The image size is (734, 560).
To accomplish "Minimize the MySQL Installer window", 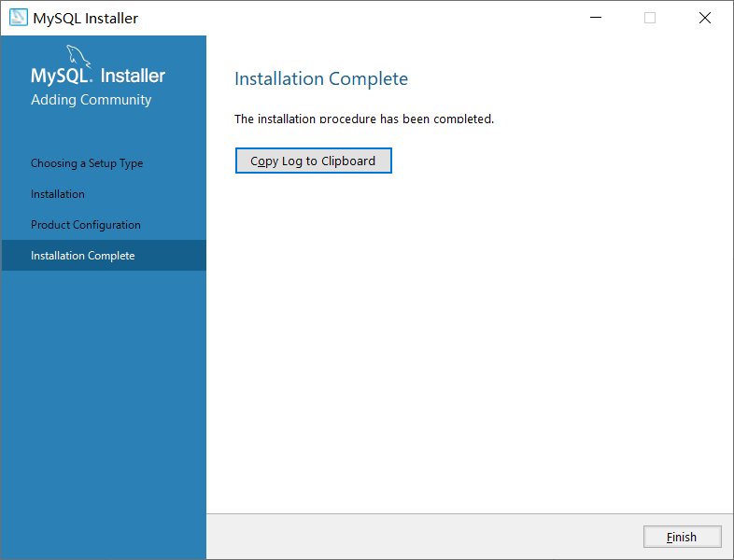I will click(x=596, y=18).
